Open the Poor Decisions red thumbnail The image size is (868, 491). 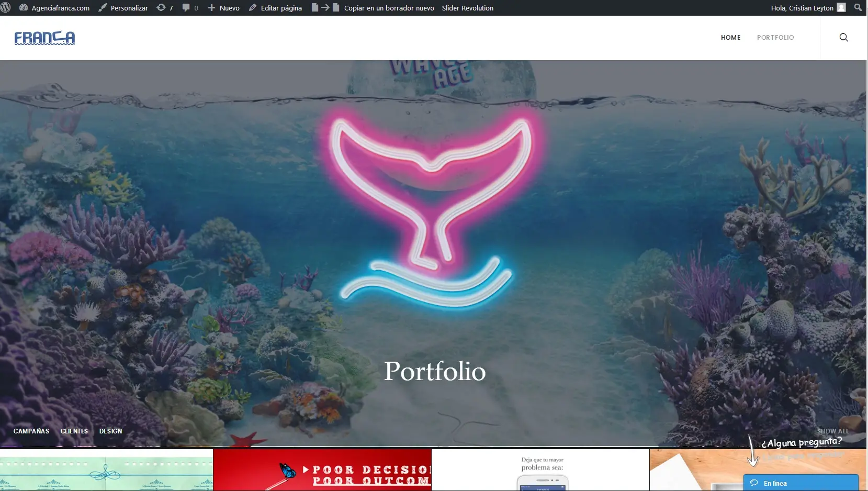[322, 470]
